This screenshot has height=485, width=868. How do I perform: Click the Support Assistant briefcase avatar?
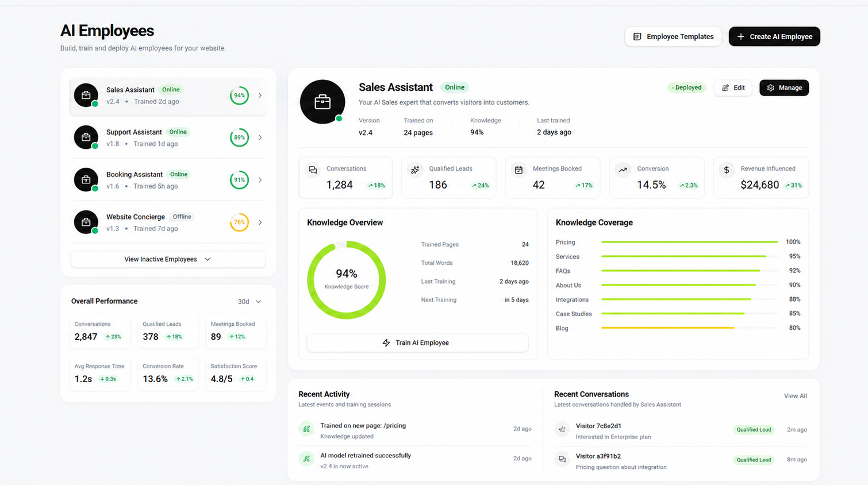coord(86,137)
